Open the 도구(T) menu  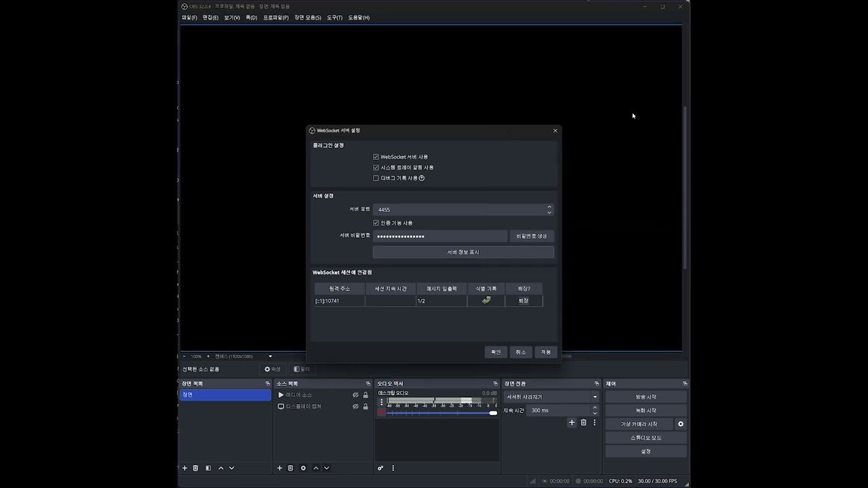pyautogui.click(x=334, y=18)
